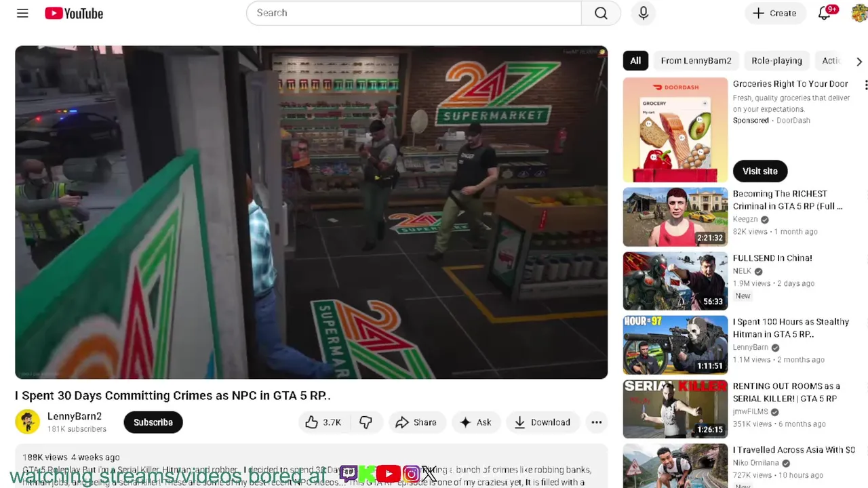
Task: Share this video
Action: click(416, 422)
